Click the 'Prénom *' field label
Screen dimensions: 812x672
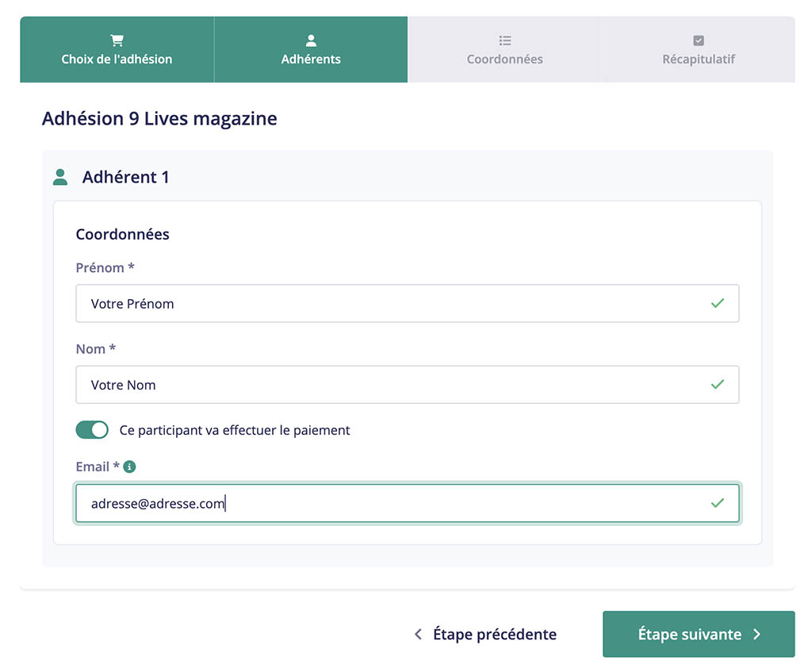[x=105, y=268]
